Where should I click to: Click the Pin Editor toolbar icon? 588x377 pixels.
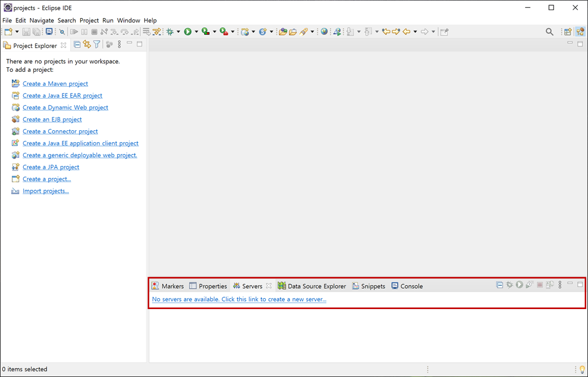(444, 32)
